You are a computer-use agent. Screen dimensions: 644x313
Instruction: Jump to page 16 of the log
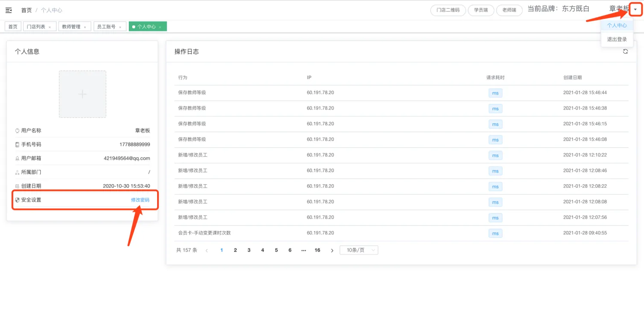[x=317, y=250]
